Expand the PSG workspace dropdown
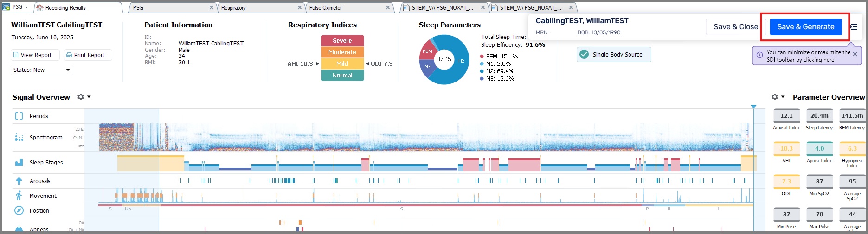This screenshot has height=234, width=868. tap(26, 7)
